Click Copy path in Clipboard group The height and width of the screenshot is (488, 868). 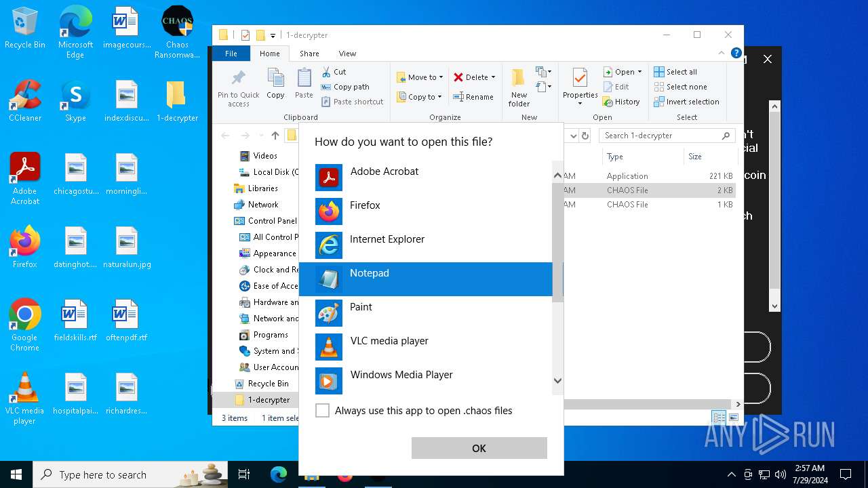pos(345,87)
